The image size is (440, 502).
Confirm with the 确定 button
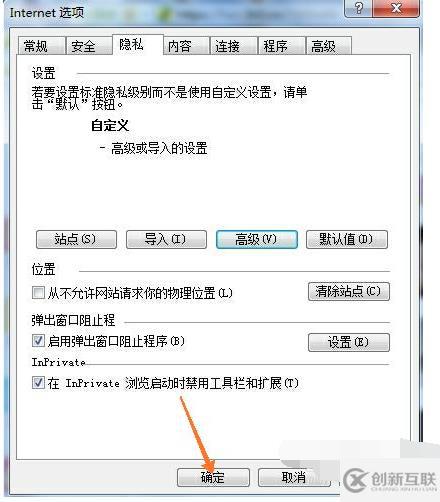(213, 477)
